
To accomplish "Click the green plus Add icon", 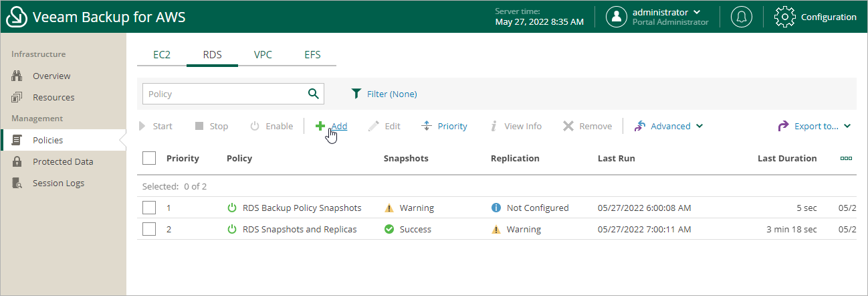I will [320, 126].
